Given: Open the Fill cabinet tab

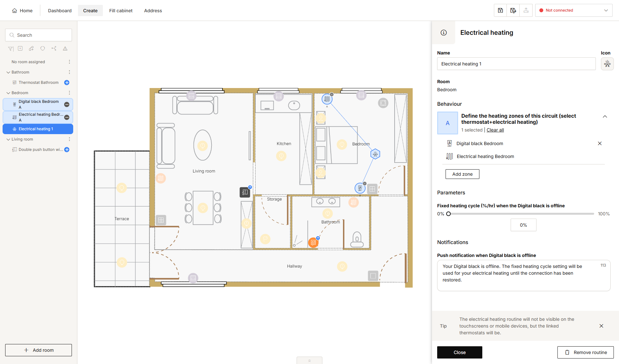Looking at the screenshot, I should pyautogui.click(x=121, y=11).
